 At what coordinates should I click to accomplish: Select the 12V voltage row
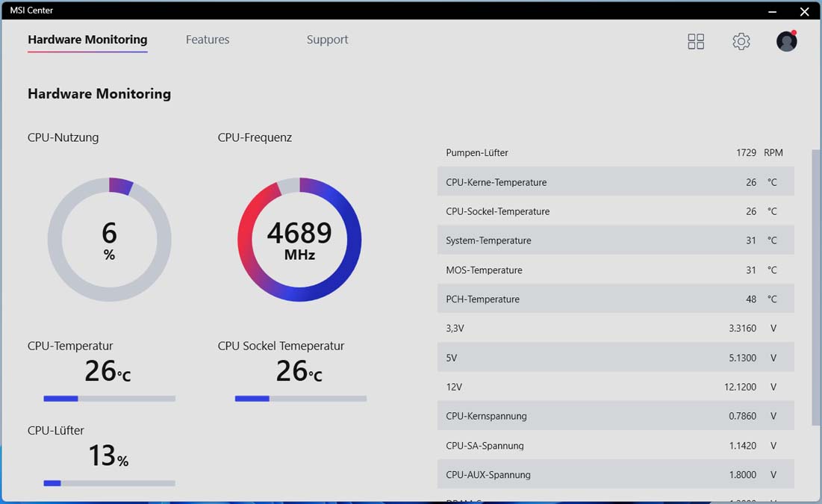(x=615, y=387)
